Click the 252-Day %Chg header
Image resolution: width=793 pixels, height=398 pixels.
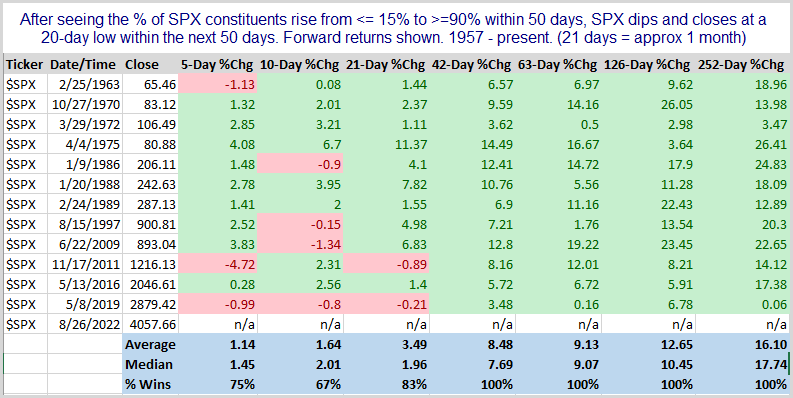(741, 65)
